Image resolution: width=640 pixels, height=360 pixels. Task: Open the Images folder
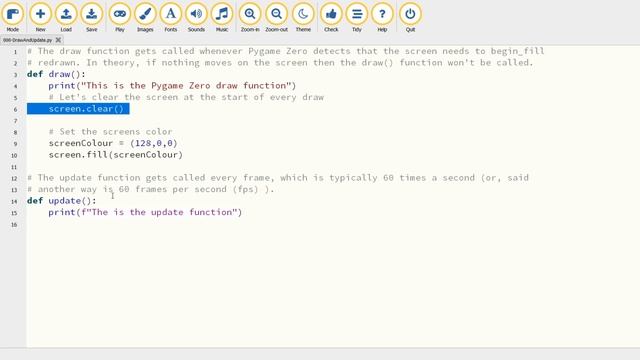145,17
